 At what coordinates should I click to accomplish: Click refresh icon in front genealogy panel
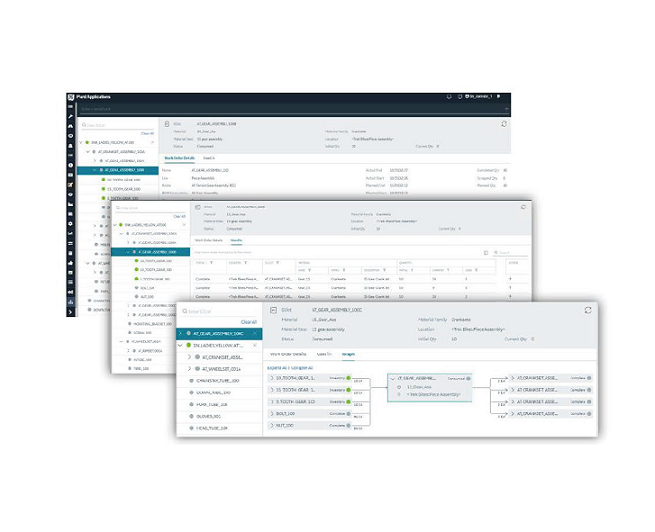[x=588, y=311]
